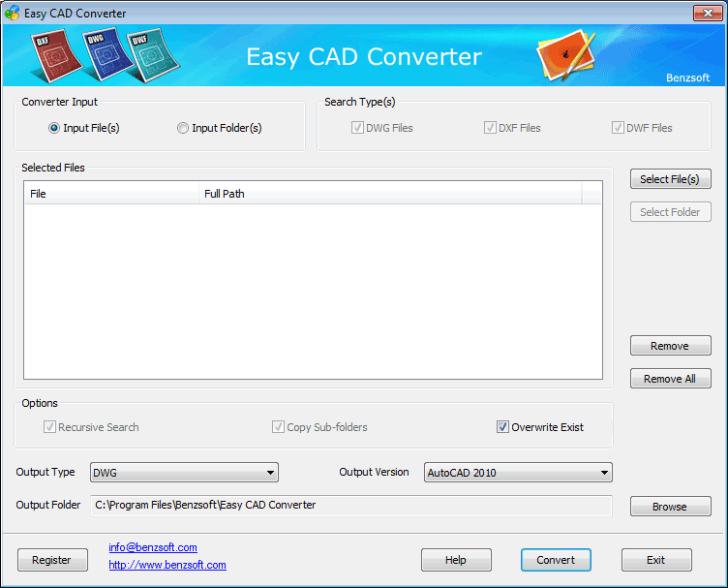Click the Remove button
The image size is (728, 588).
point(671,346)
